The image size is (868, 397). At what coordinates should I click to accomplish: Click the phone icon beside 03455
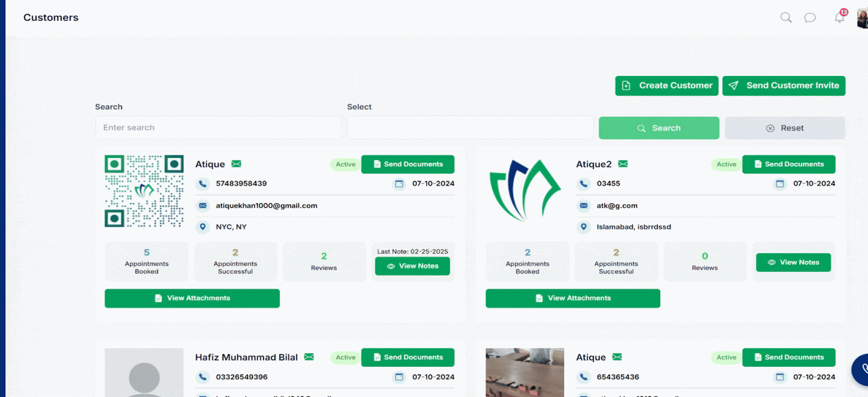pos(583,184)
